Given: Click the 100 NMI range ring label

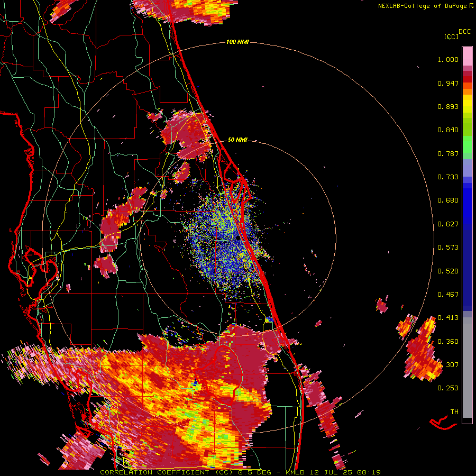Looking at the screenshot, I should [237, 42].
